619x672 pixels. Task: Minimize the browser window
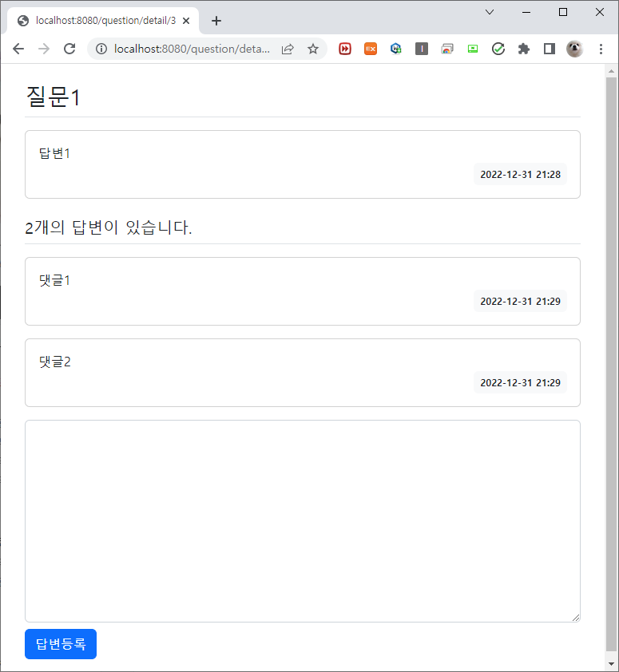(526, 12)
